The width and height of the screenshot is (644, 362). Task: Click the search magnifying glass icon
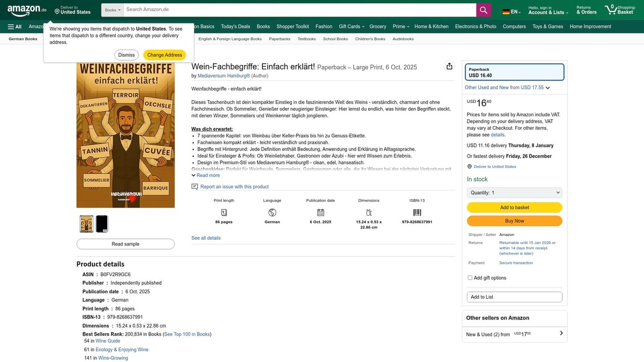pyautogui.click(x=482, y=10)
